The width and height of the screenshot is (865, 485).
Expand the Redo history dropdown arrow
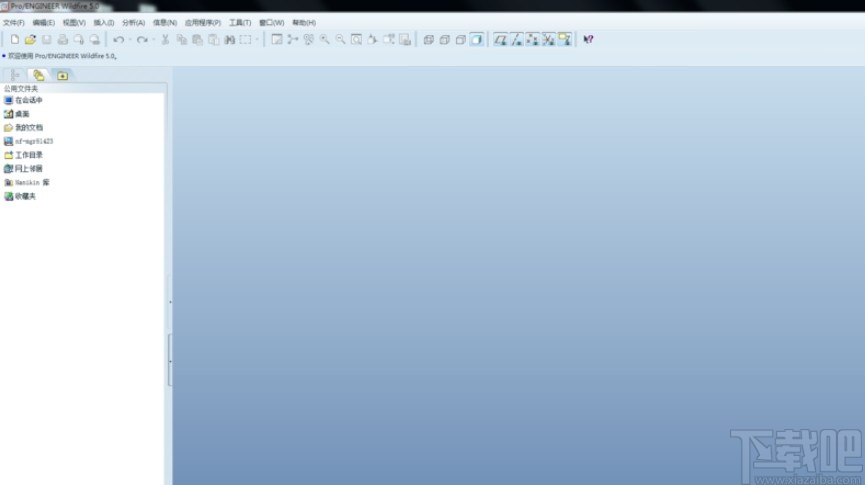pyautogui.click(x=153, y=39)
